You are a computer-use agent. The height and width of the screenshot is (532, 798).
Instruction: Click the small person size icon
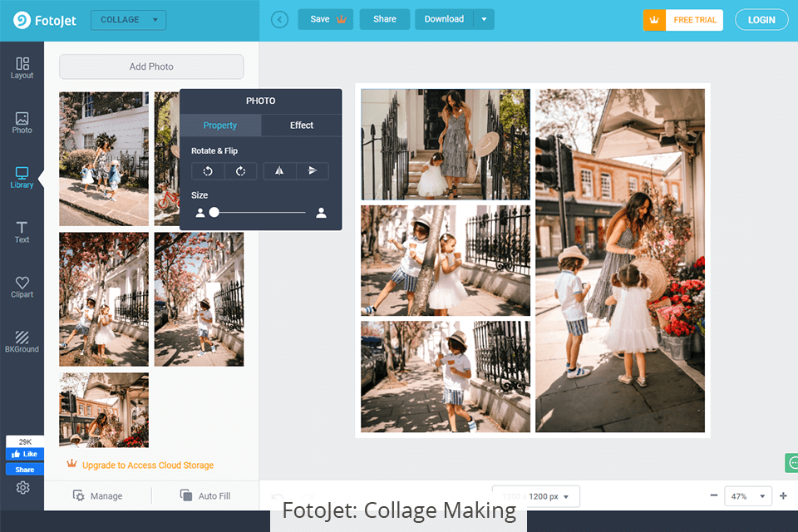200,213
